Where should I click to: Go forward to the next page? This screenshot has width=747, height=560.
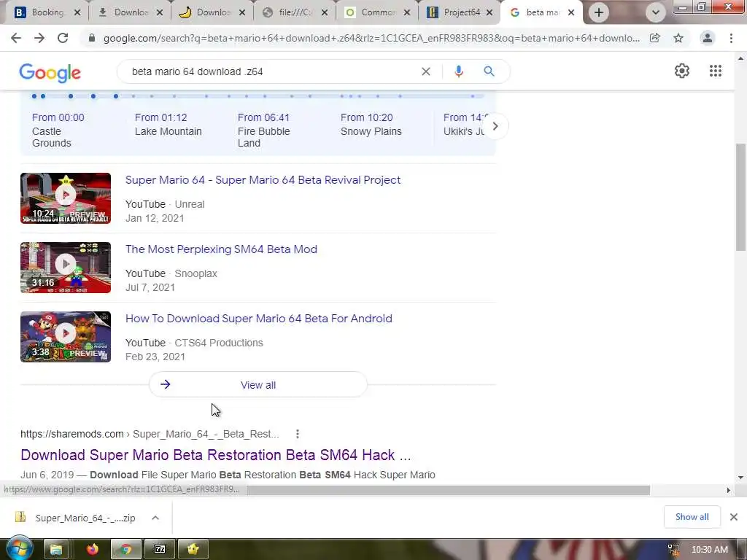click(39, 38)
